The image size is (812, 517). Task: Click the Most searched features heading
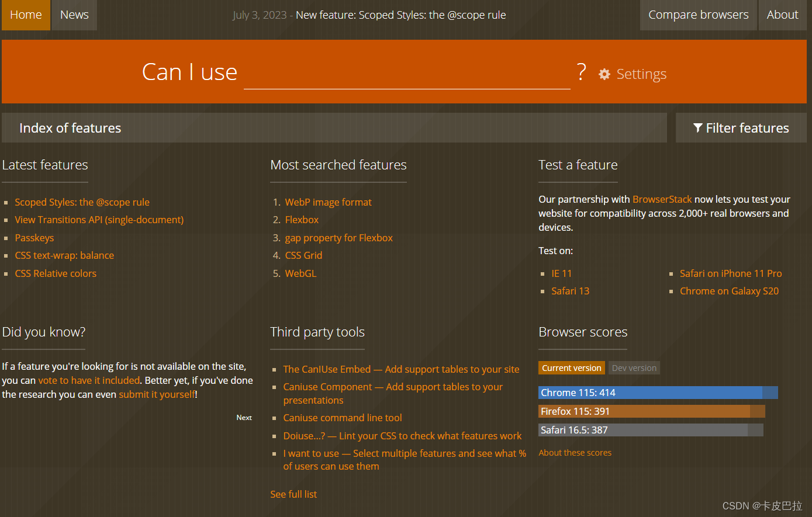click(x=338, y=165)
